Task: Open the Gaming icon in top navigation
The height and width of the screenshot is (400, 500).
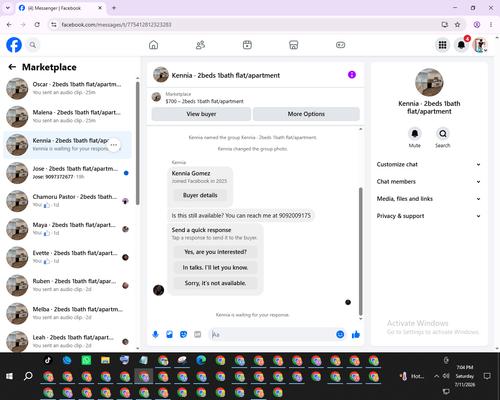Action: [340, 45]
